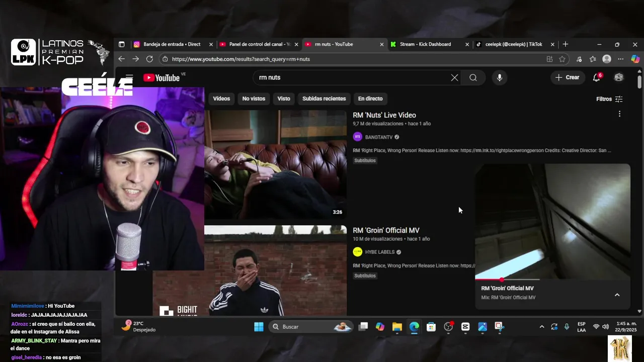Open RM 'Nuts' Live Video title link
Screen dimensions: 644x362
click(384, 115)
